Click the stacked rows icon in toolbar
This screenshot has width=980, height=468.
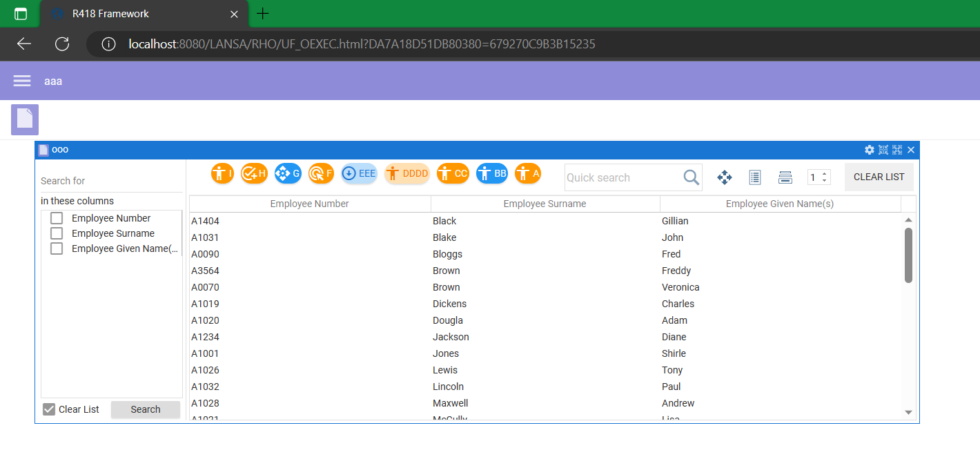pos(785,177)
